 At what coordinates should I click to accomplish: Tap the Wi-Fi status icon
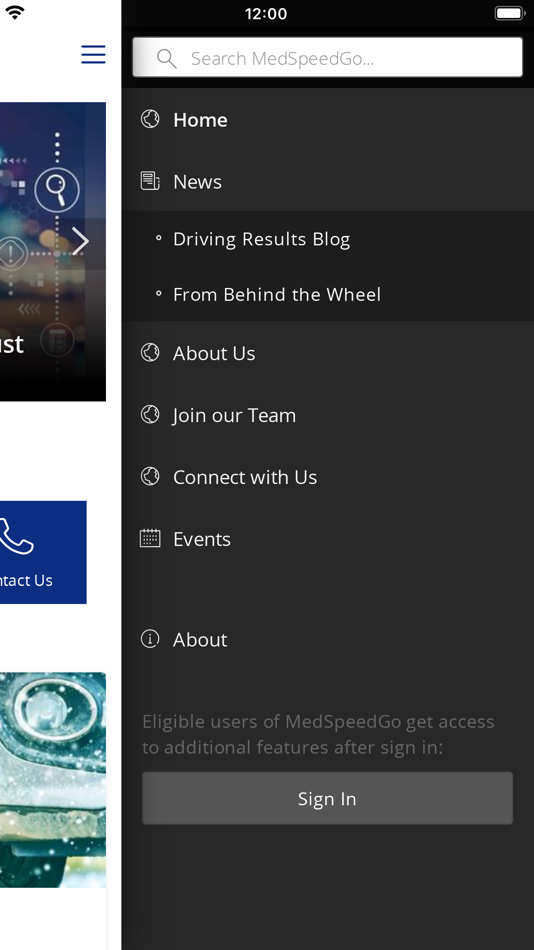pos(15,13)
